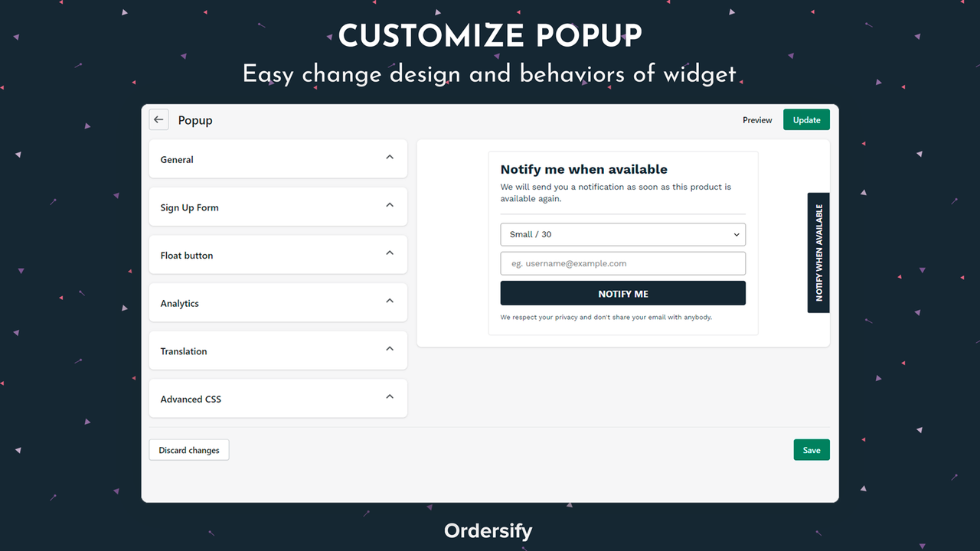Click the Ordersify branding text
980x551 pixels.
coord(488,530)
